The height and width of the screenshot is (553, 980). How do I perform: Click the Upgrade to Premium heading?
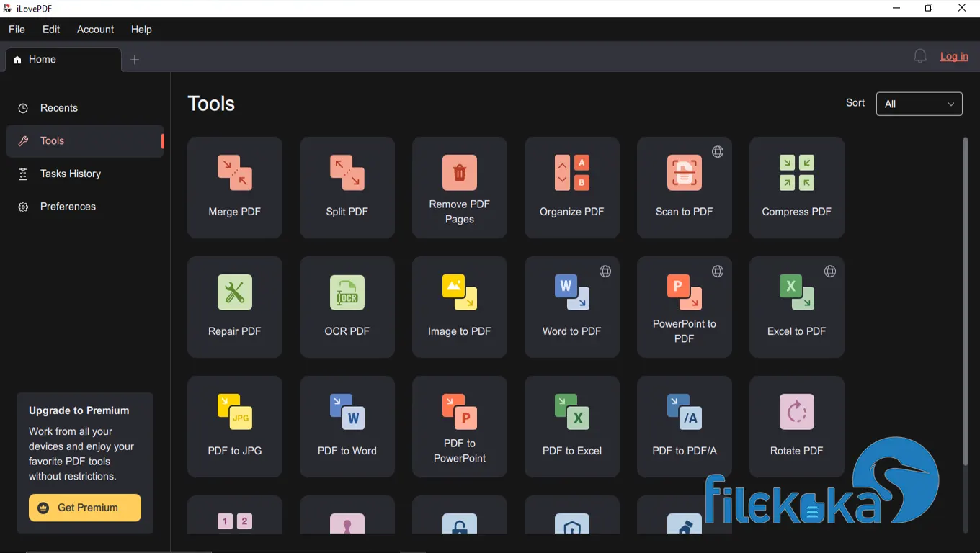[x=79, y=410]
